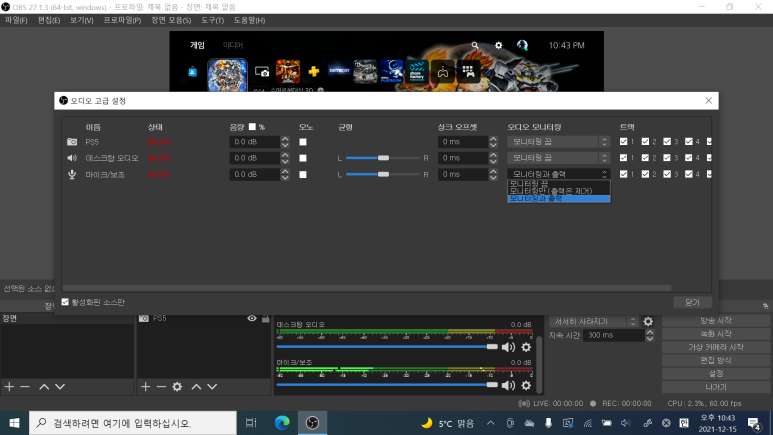Open system tray volume icon
This screenshot has width=773, height=435.
626,423
